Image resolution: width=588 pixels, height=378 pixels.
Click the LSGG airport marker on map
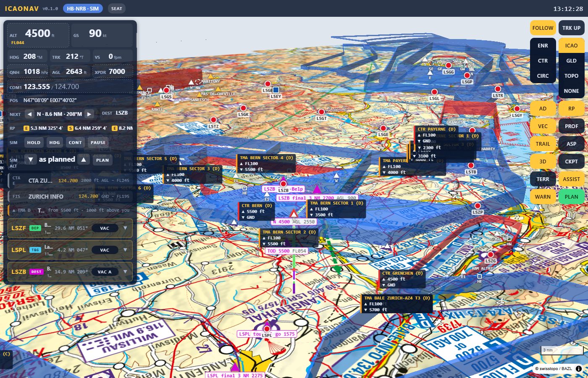pyautogui.click(x=449, y=66)
